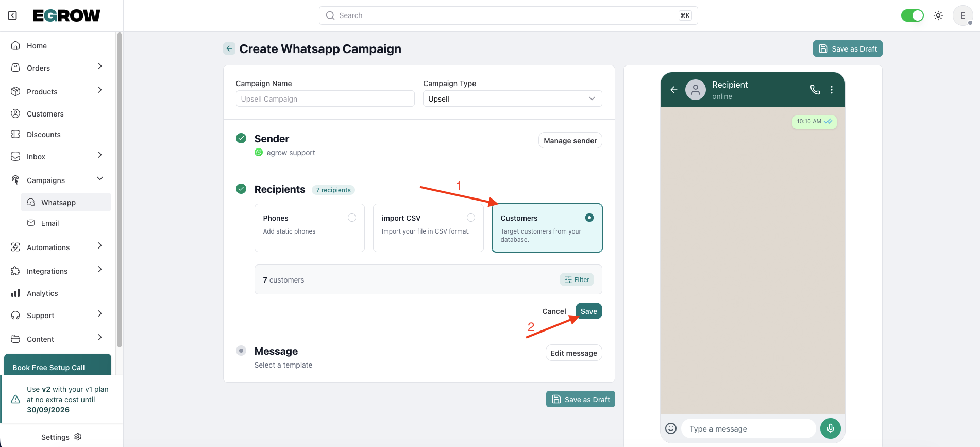
Task: Open the Campaign Type dropdown
Action: 512,98
